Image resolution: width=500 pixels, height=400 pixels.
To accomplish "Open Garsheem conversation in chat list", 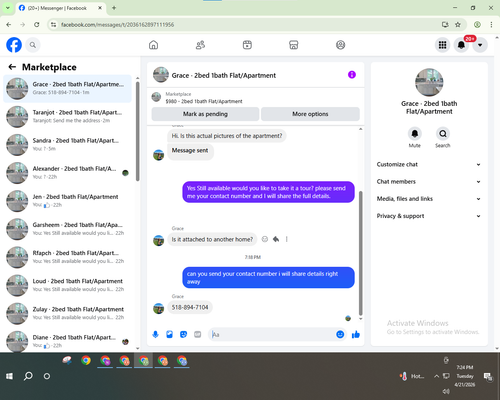I will [x=67, y=229].
